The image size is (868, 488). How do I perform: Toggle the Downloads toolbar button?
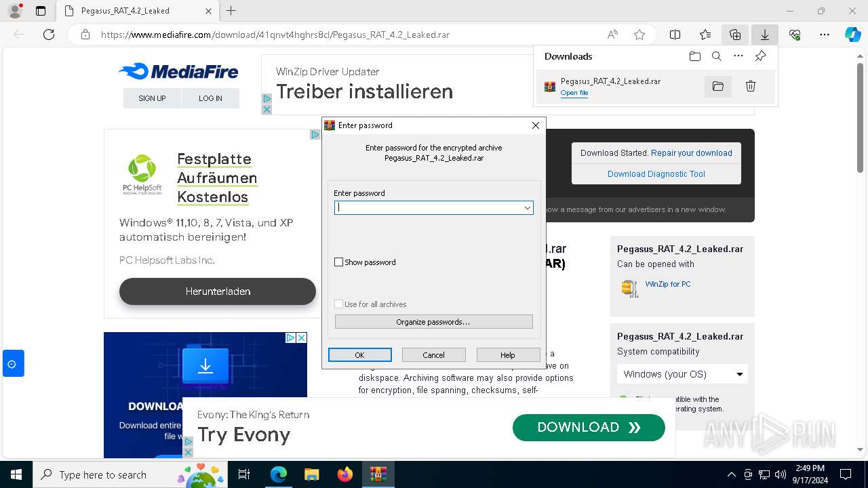tap(765, 35)
